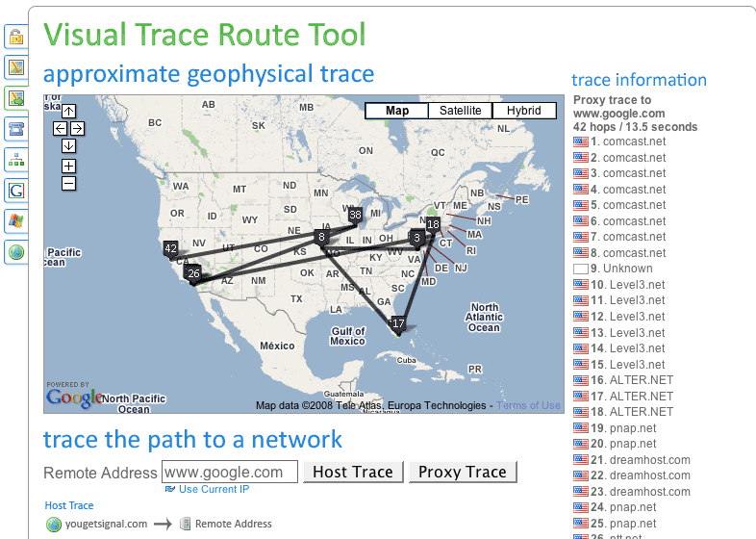Screen dimensions: 756x539
Task: Select the network hierarchy icon in sidebar
Action: pos(16,159)
